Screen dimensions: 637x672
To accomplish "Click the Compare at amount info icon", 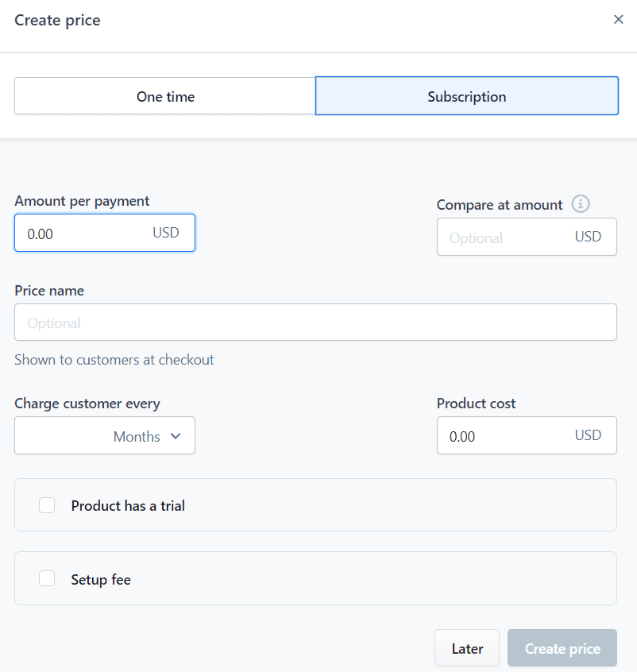I will [x=581, y=204].
